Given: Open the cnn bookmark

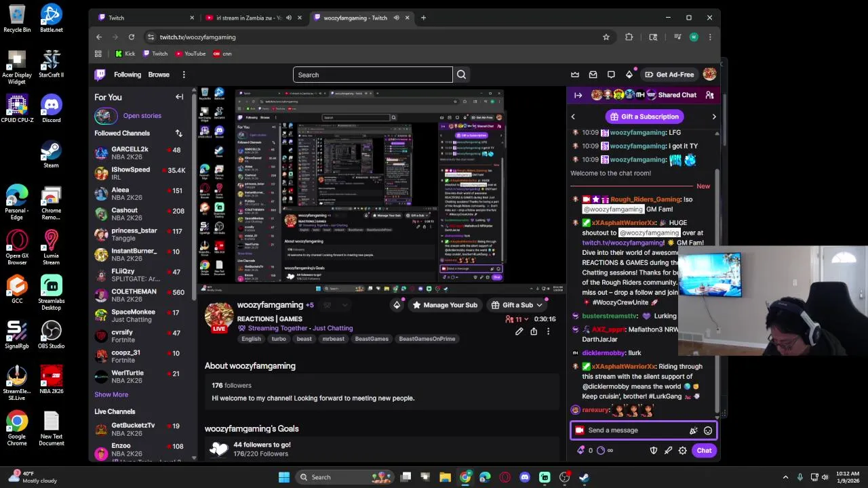Looking at the screenshot, I should [222, 54].
